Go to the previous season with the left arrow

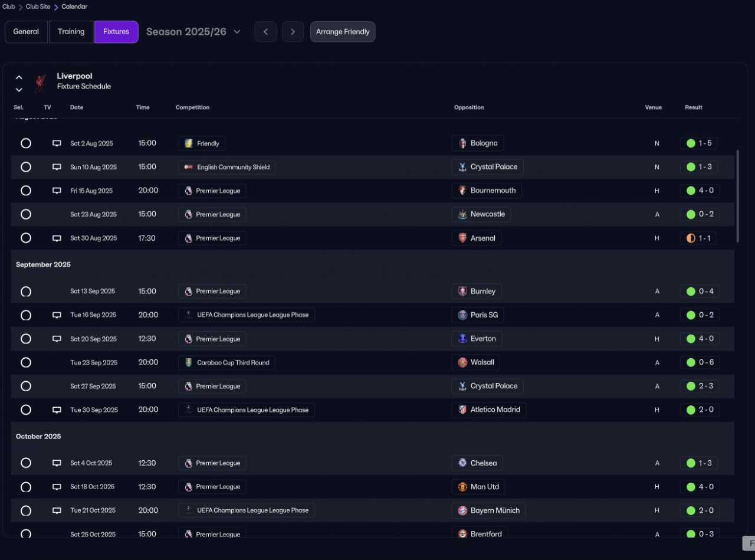coord(265,32)
